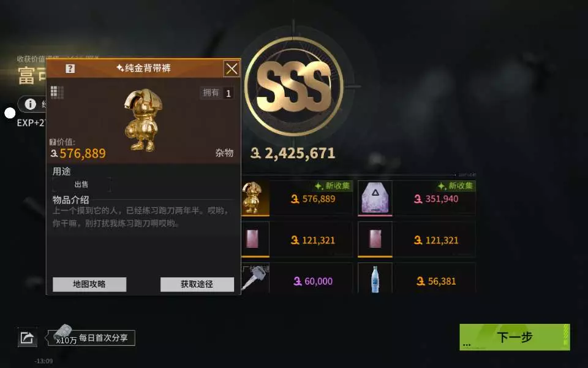The image size is (588, 368).
Task: Click the share icon at bottom left
Action: pos(28,337)
